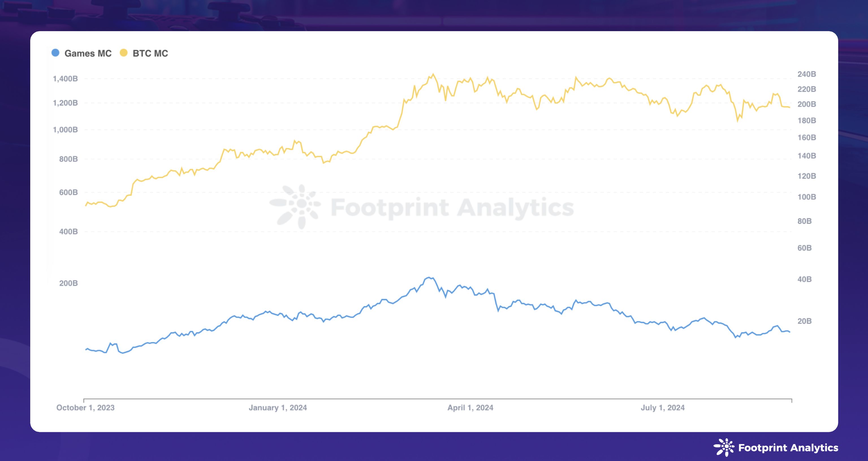This screenshot has height=461, width=868.
Task: Click the Footprint Analytics text, bottom right
Action: 788,447
